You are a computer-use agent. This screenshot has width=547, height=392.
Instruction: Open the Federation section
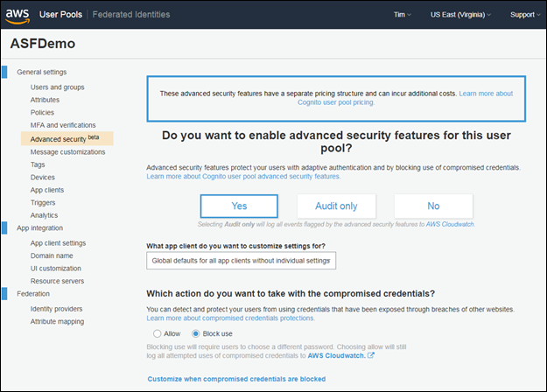click(x=33, y=294)
